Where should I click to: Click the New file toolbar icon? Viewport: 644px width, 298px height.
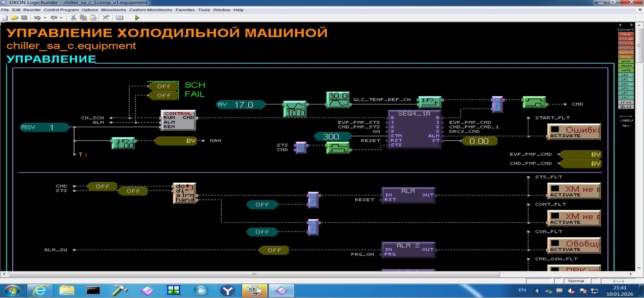[x=5, y=18]
